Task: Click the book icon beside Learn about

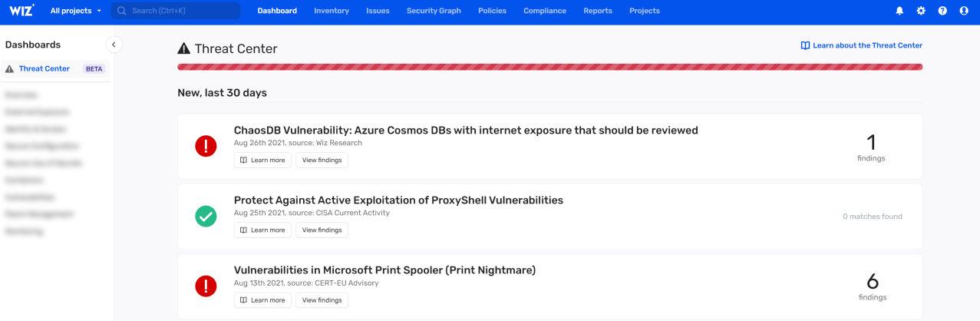Action: pyautogui.click(x=805, y=45)
